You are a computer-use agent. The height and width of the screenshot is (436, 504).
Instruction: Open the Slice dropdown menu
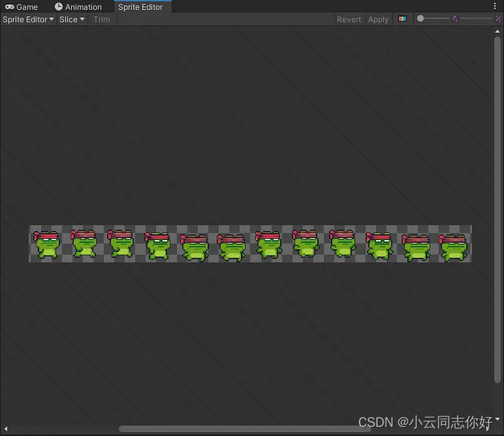(72, 20)
